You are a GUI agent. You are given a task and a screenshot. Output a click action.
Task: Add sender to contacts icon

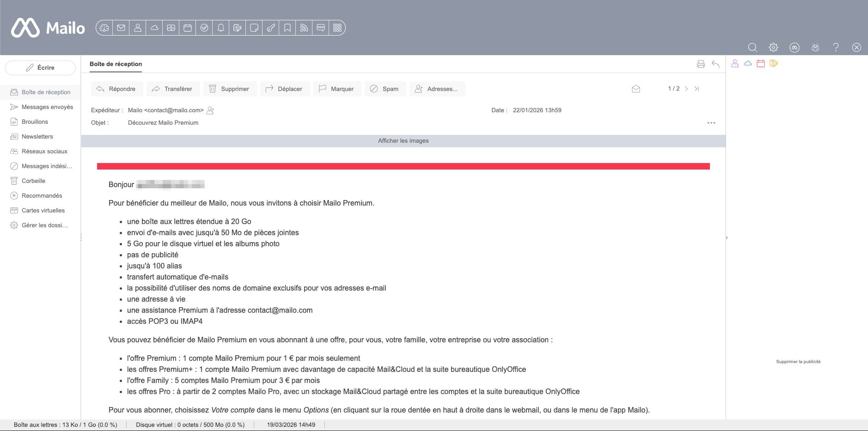click(x=210, y=110)
